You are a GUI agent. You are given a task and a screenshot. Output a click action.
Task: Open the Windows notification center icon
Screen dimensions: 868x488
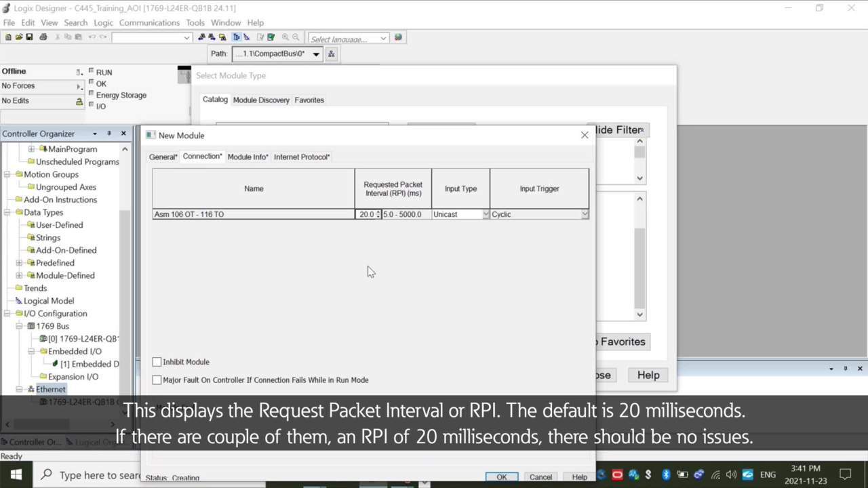(x=846, y=474)
